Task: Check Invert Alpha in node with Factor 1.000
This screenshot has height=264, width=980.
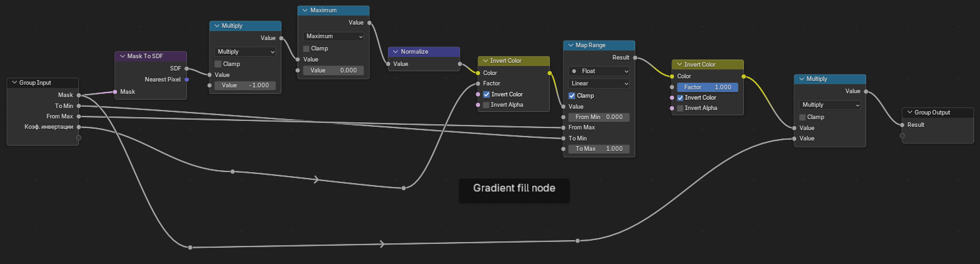Action: point(681,108)
